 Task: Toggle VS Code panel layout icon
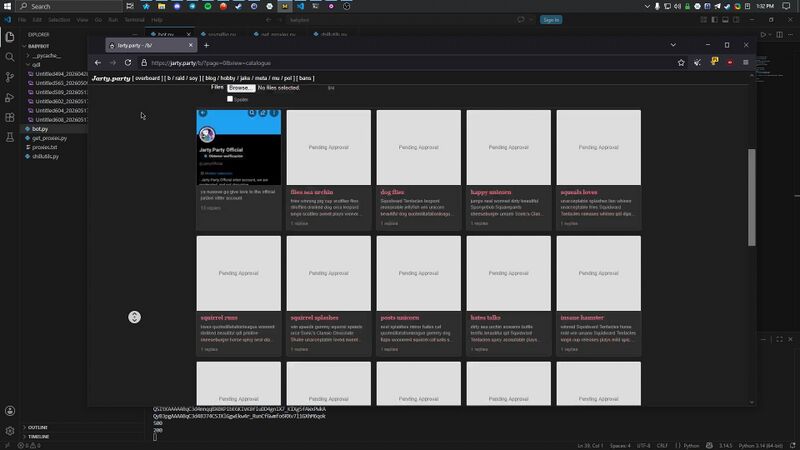pyautogui.click(x=725, y=20)
